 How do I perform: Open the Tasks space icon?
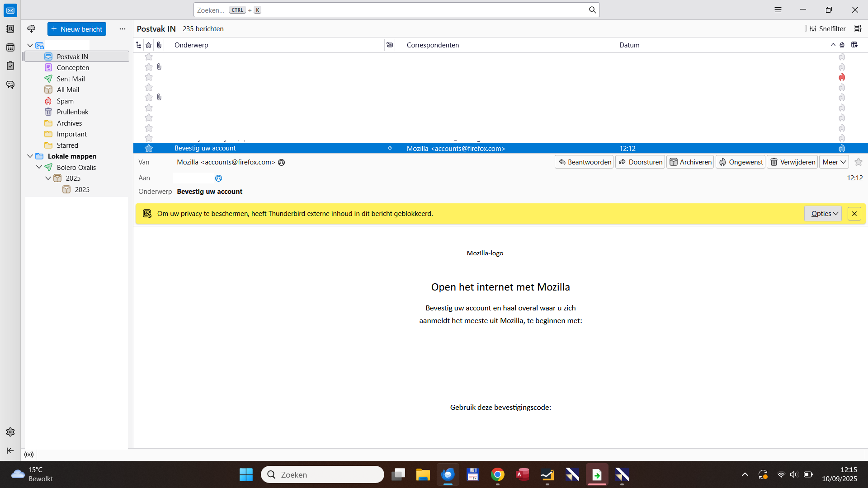point(10,66)
